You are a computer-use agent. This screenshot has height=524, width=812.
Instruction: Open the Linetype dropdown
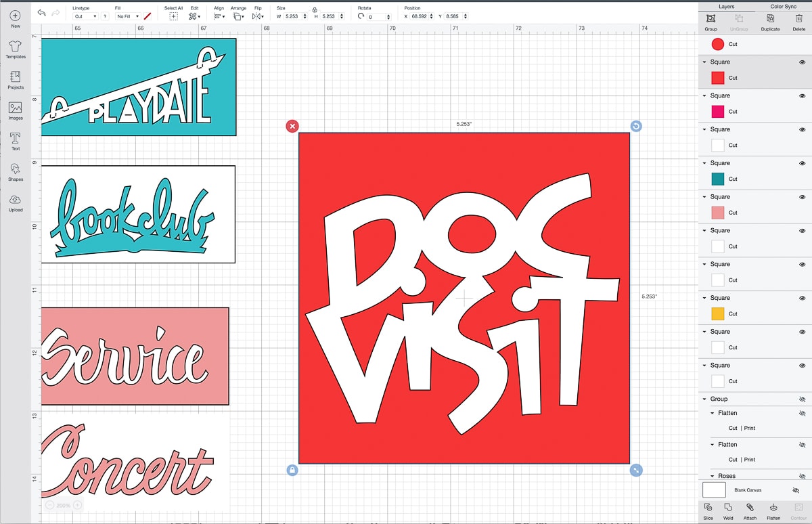pos(86,16)
